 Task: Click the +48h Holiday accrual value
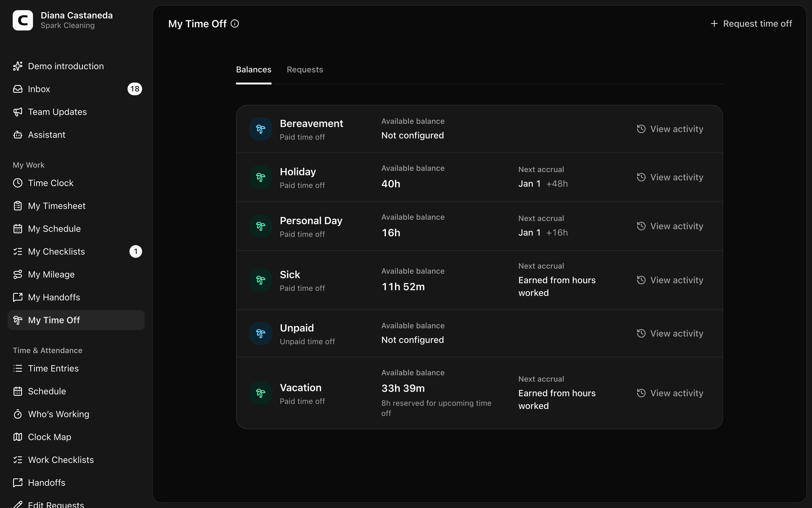(557, 184)
